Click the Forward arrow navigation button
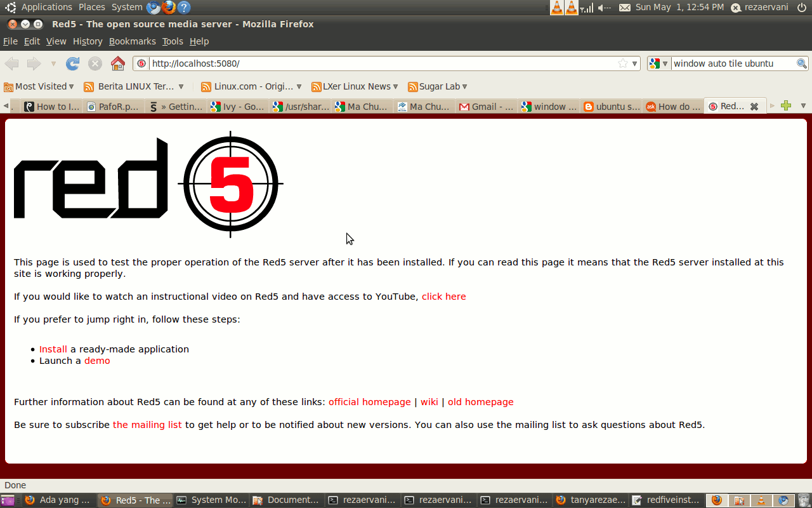This screenshot has height=508, width=812. 34,63
